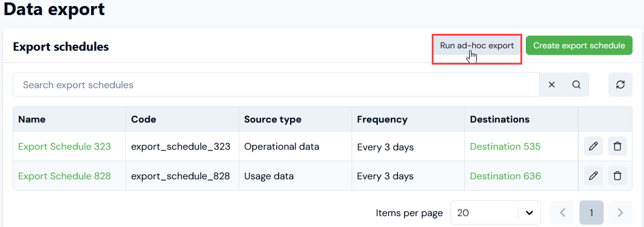Open Export Schedule 828 link
This screenshot has width=644, height=227.
(65, 176)
